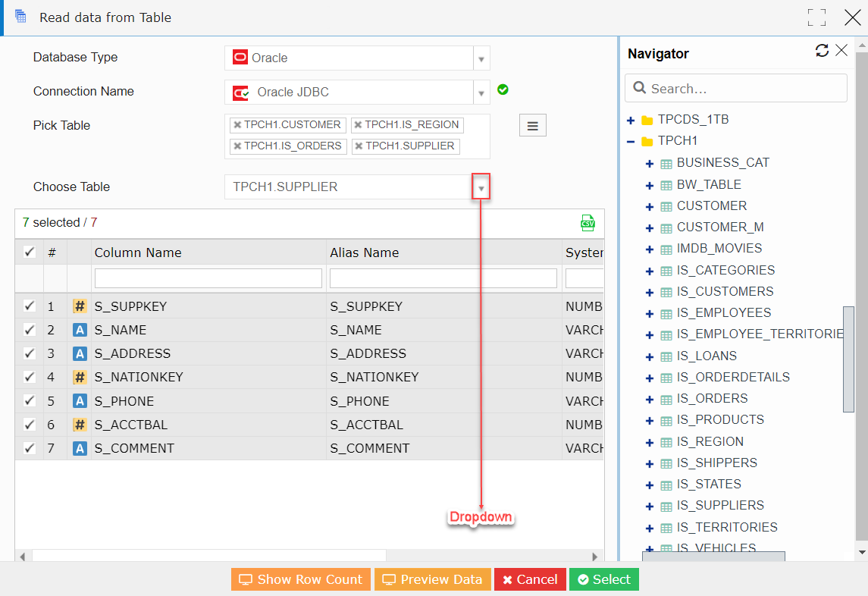Uncheck the S_COMMENT column row
Image resolution: width=868 pixels, height=596 pixels.
pyautogui.click(x=29, y=448)
